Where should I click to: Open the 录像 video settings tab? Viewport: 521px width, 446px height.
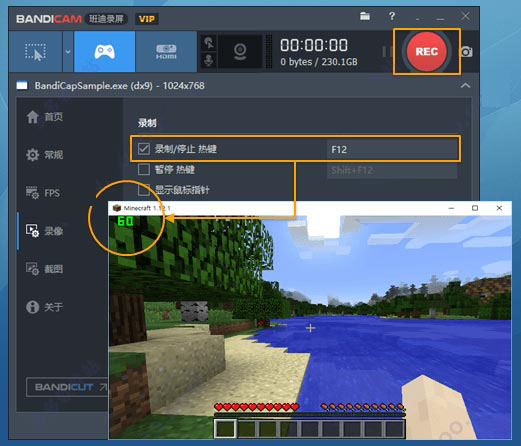click(x=44, y=231)
